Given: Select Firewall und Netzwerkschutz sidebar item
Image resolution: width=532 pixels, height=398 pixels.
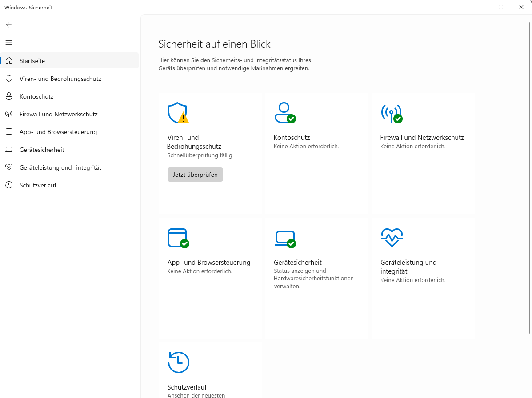Looking at the screenshot, I should [58, 114].
